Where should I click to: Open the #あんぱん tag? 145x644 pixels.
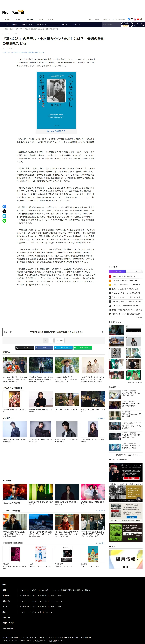click(x=24, y=52)
